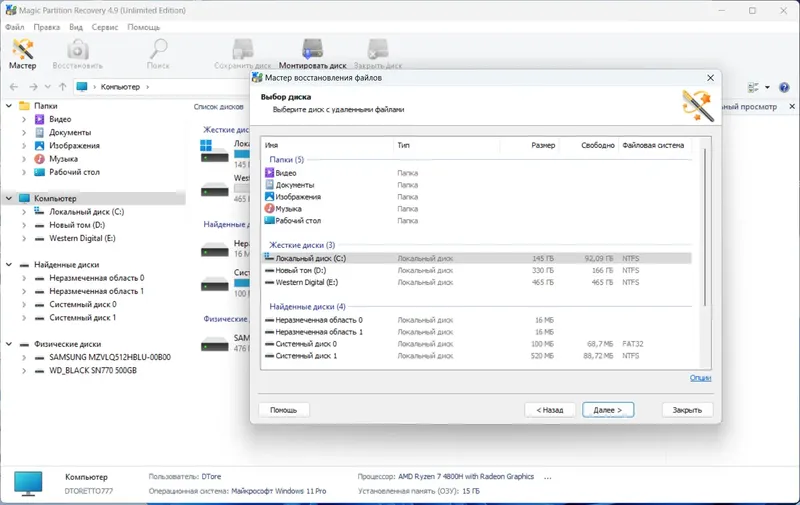This screenshot has height=505, width=800.
Task: Select Изображения in left tree
Action: [x=74, y=146]
